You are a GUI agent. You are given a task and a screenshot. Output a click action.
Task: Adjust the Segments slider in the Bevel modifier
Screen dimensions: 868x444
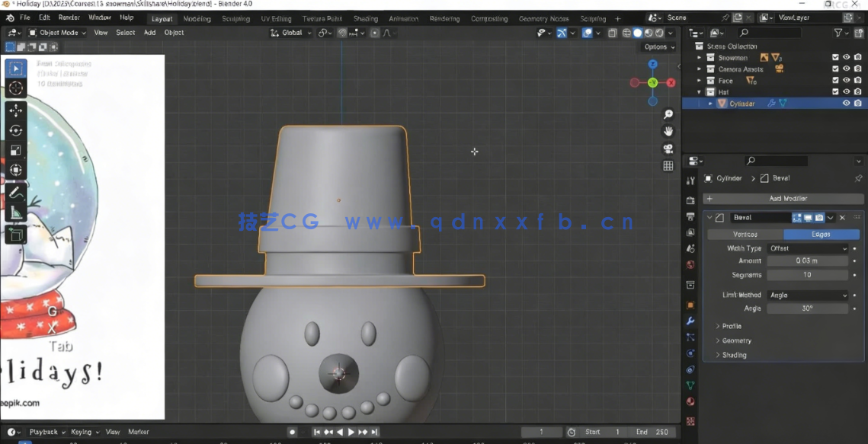pyautogui.click(x=807, y=275)
